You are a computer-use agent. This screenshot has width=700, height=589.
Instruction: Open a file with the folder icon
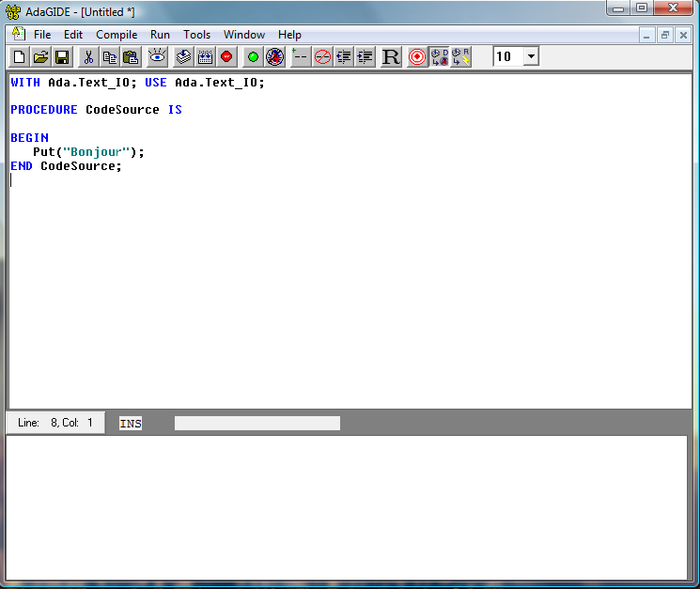(40, 57)
